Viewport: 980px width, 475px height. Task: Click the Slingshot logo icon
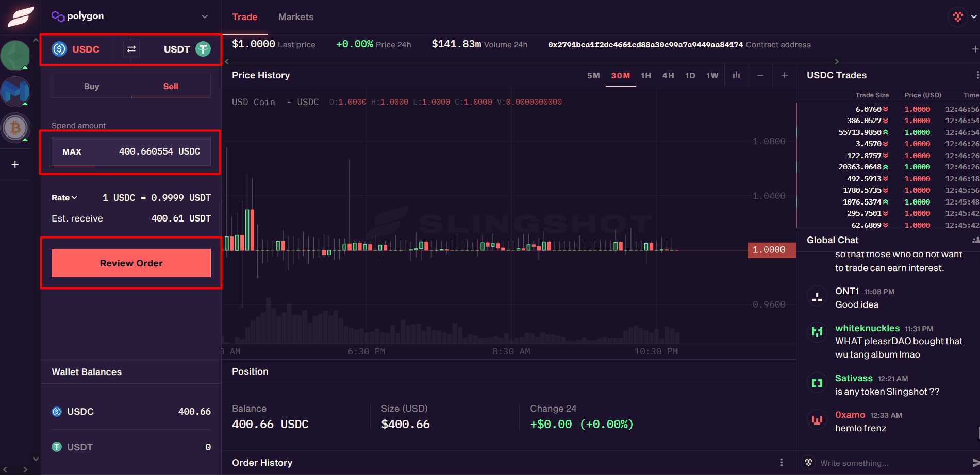point(20,16)
